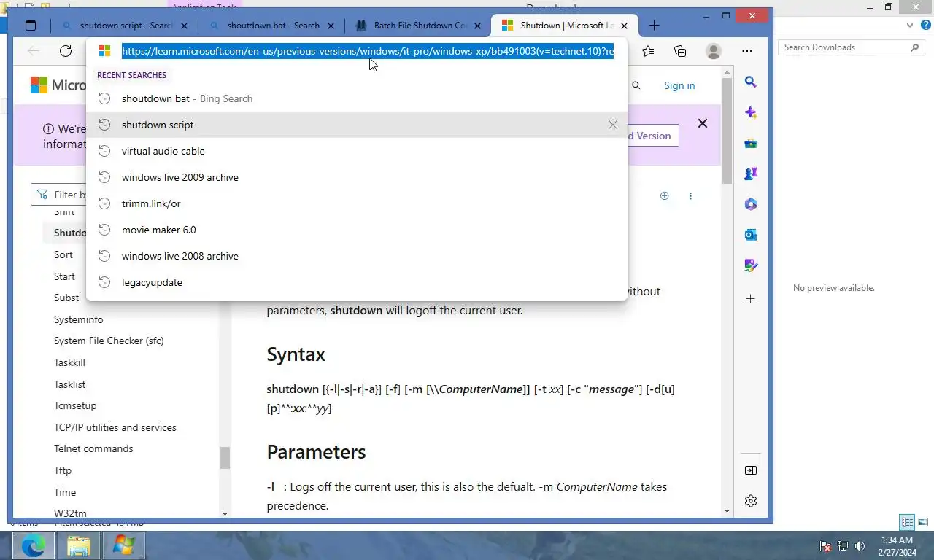Click the back arrow in Edge toolbar
Image resolution: width=934 pixels, height=560 pixels.
tap(33, 51)
